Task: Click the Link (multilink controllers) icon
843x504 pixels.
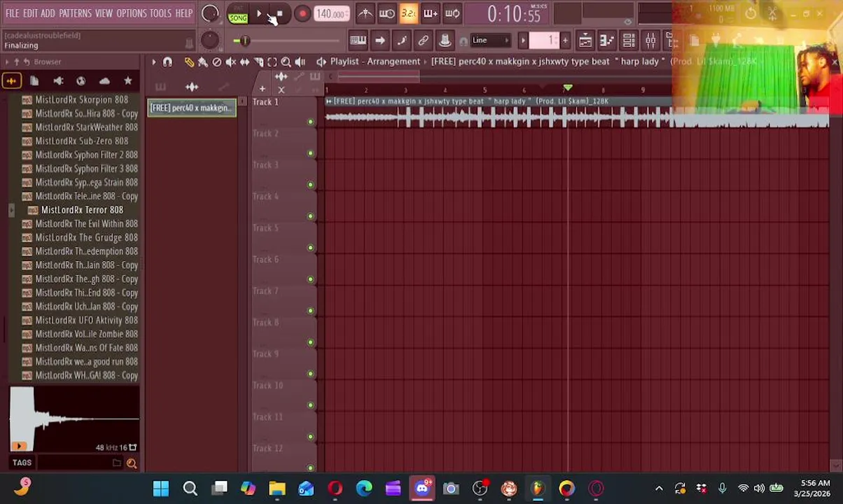Action: click(423, 41)
